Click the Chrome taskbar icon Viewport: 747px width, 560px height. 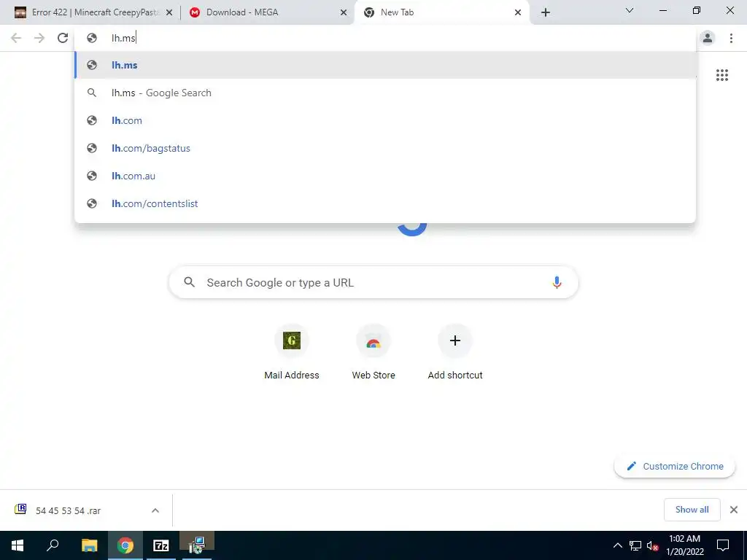click(125, 545)
